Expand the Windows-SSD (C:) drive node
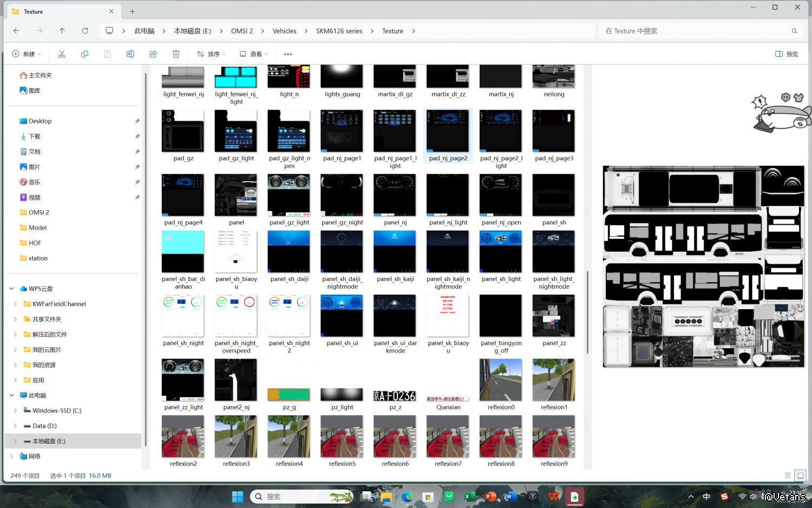Viewport: 812px width, 508px height. tap(15, 411)
